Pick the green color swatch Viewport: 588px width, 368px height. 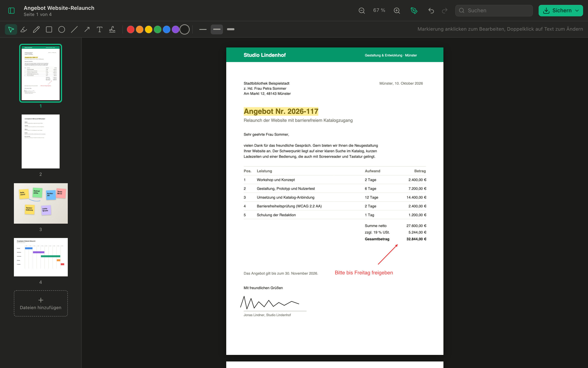158,29
